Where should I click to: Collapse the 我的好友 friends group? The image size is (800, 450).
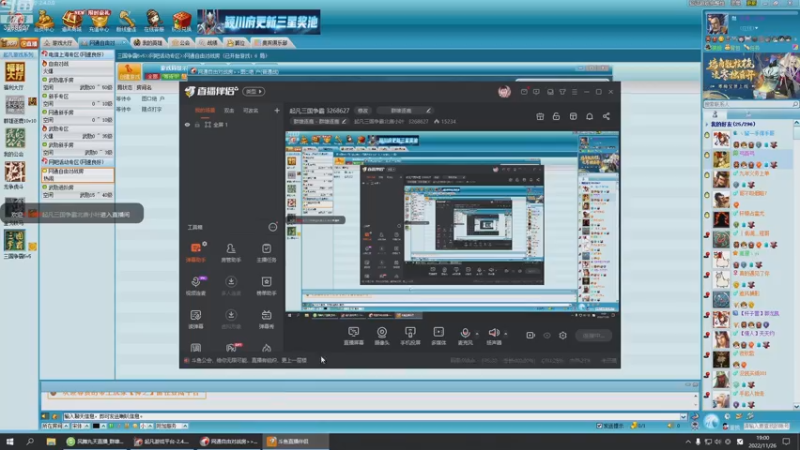click(x=707, y=124)
